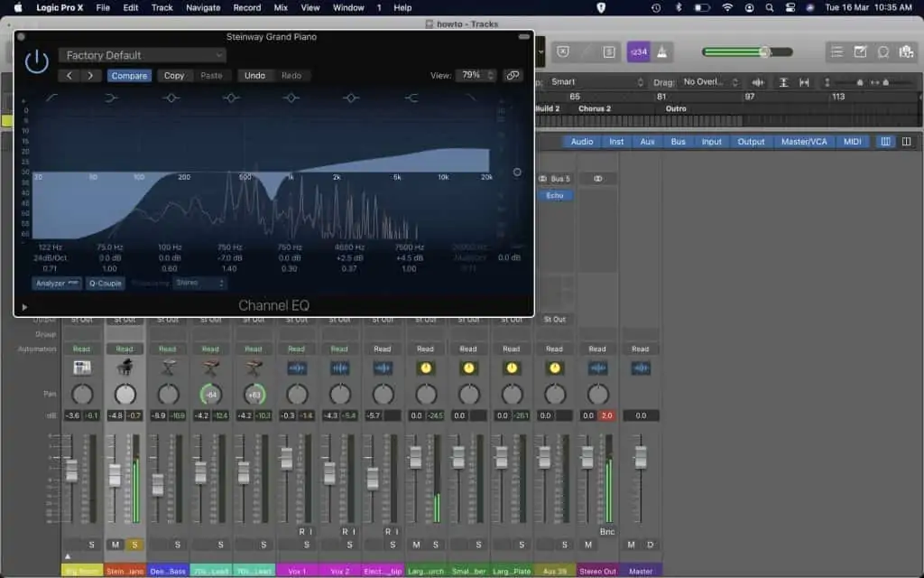Viewport: 924px width, 578px height.
Task: Toggle the metronome icon
Action: 661,51
